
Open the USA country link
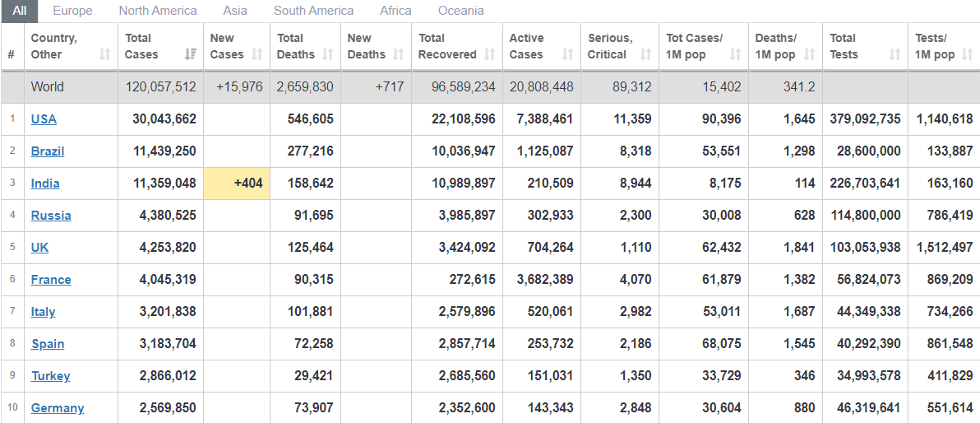[44, 119]
